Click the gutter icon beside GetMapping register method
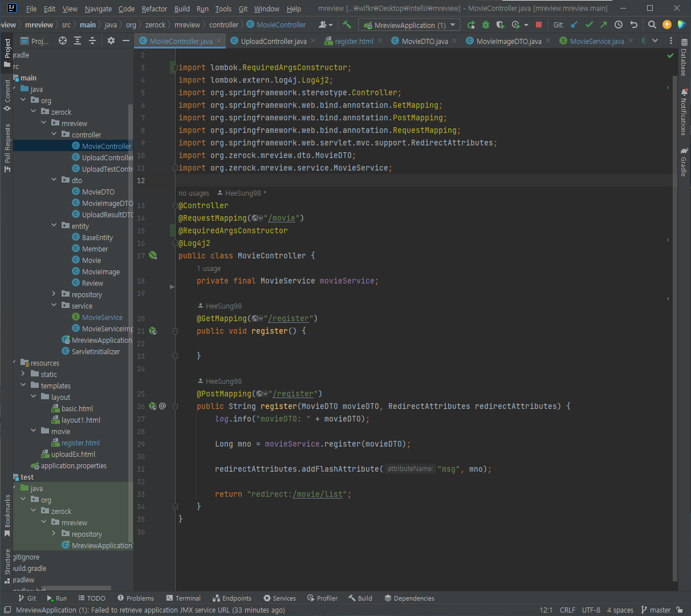 pos(153,331)
